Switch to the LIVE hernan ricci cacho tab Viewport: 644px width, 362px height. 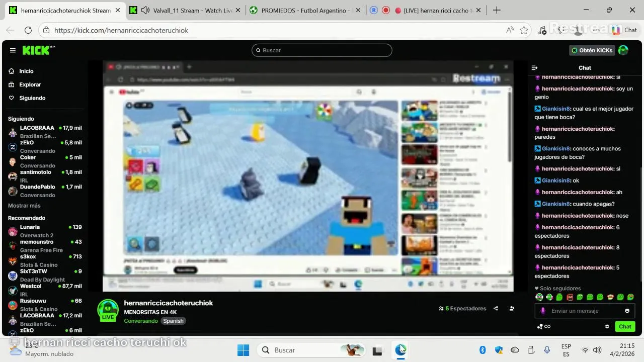(x=426, y=10)
